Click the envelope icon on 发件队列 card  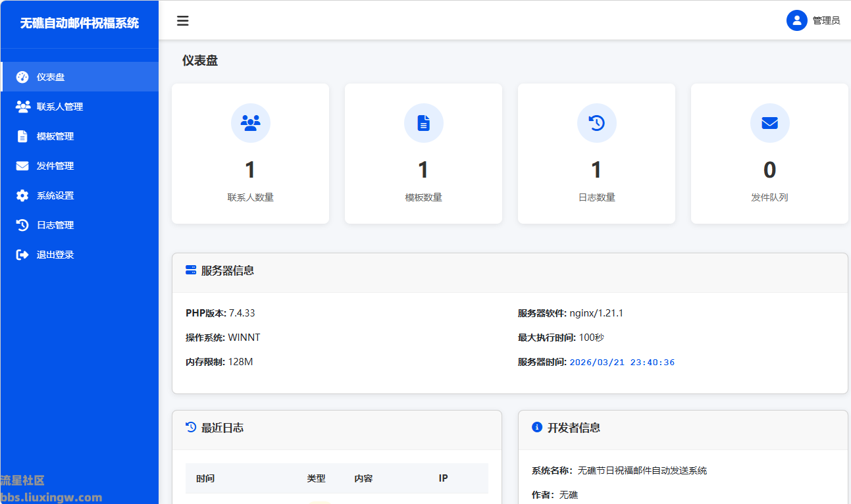(770, 122)
